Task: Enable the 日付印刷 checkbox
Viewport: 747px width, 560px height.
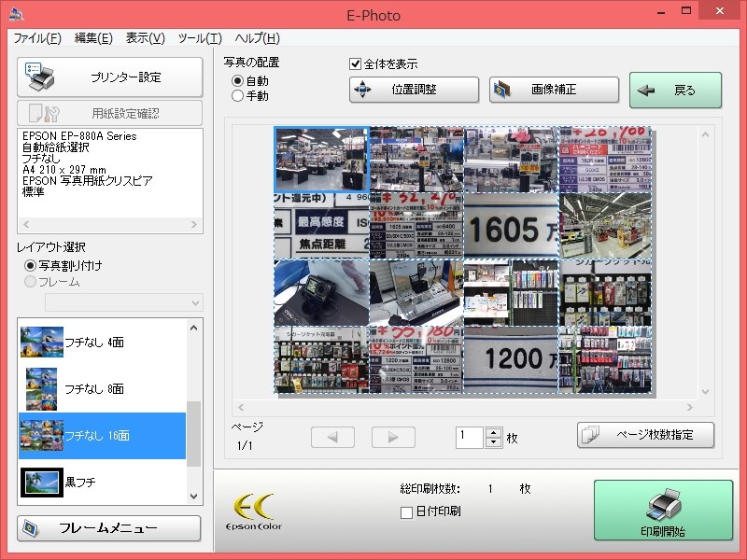Action: tap(406, 512)
